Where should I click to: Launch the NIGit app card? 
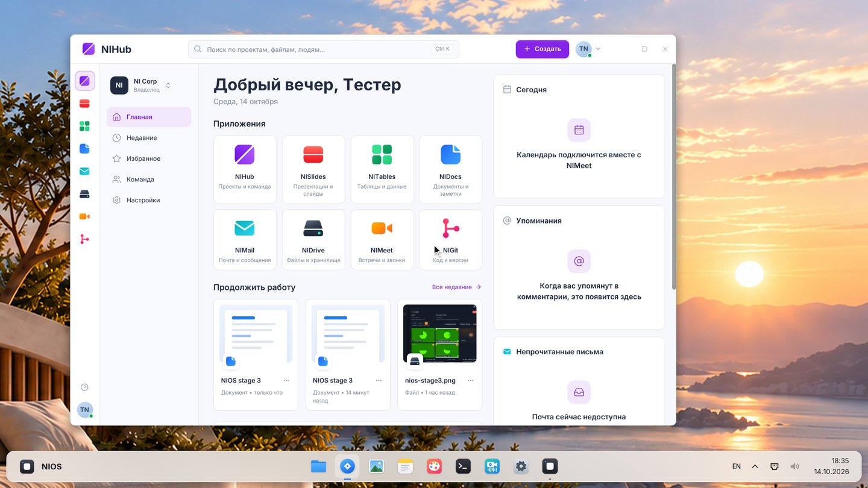(450, 239)
